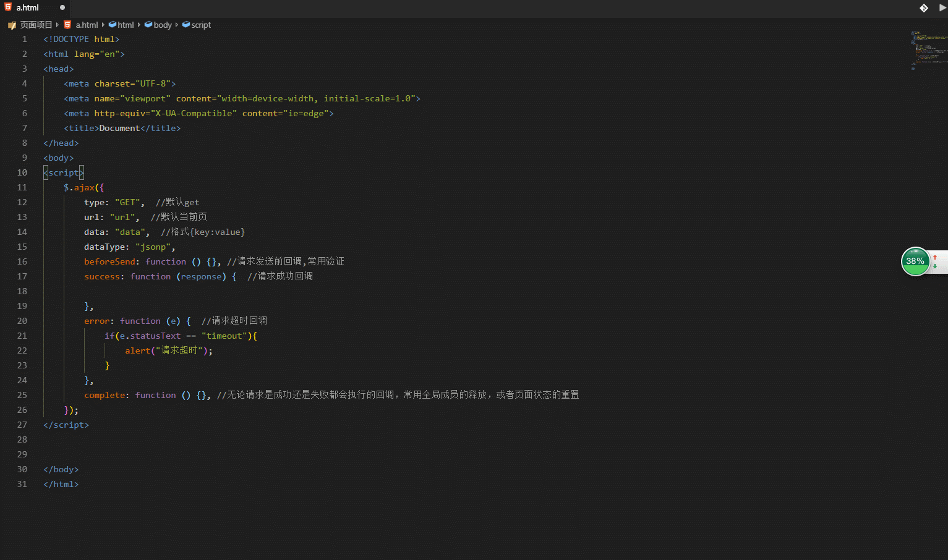The height and width of the screenshot is (560, 948).
Task: Click the 38% green floating ball
Action: (x=915, y=261)
